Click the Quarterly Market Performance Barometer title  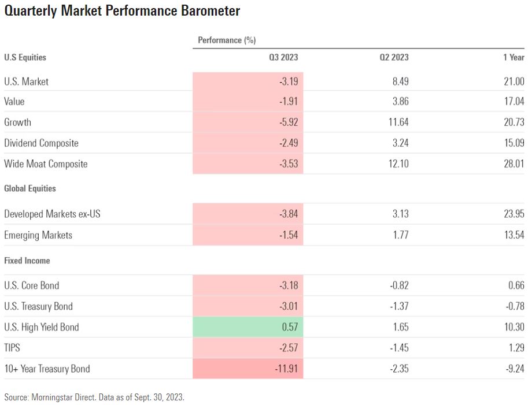tap(122, 11)
